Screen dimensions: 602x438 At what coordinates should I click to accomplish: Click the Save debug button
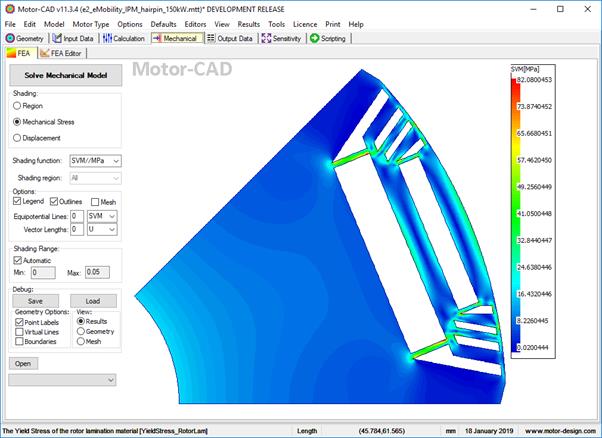(x=35, y=301)
